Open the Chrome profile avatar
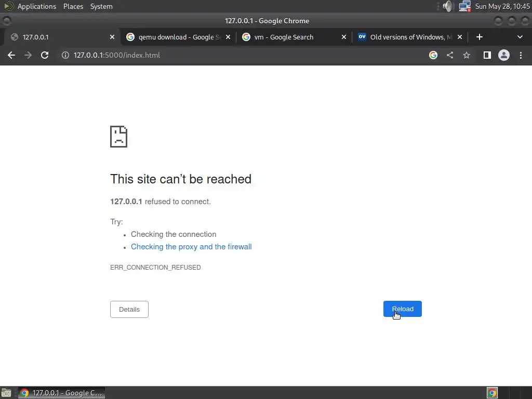Image resolution: width=532 pixels, height=399 pixels. pyautogui.click(x=504, y=55)
